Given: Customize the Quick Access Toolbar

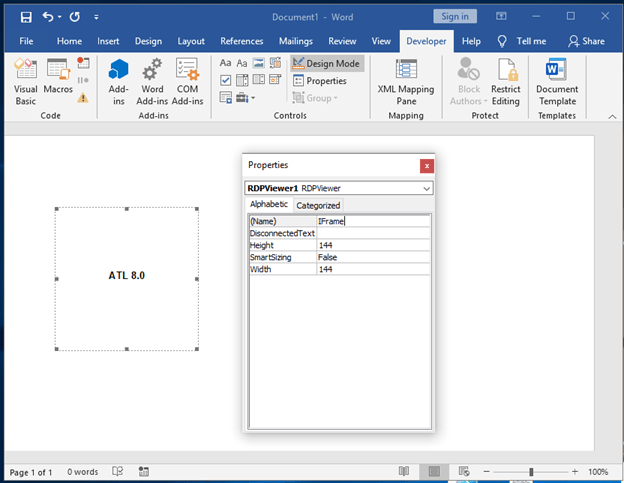Looking at the screenshot, I should pyautogui.click(x=96, y=17).
